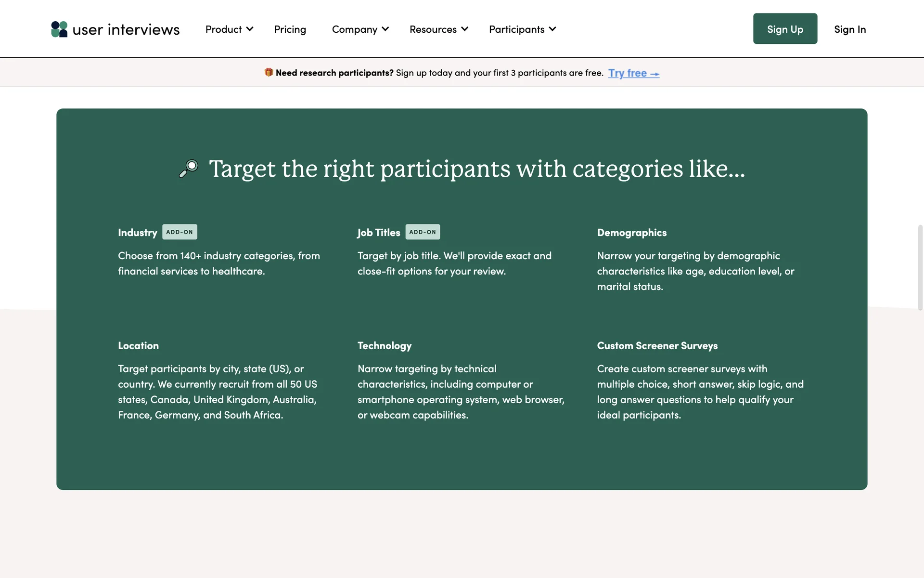924x578 pixels.
Task: Follow the Try free arrow link
Action: 633,73
